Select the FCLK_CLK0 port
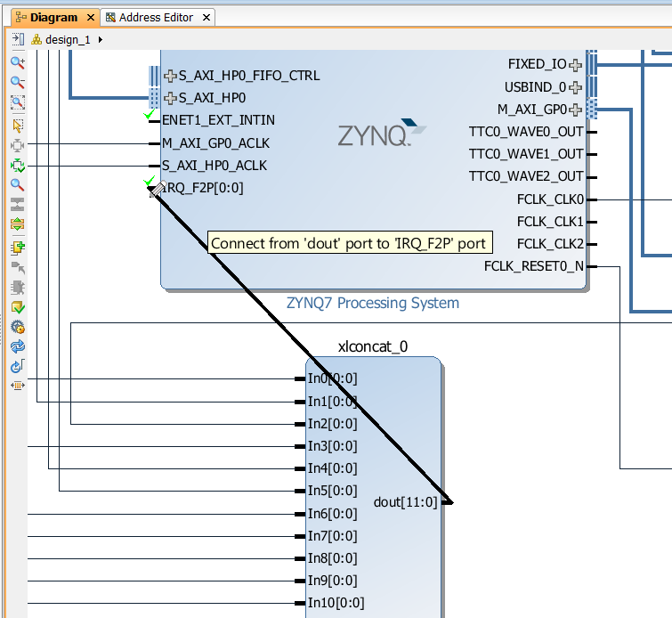672x618 pixels. click(550, 199)
